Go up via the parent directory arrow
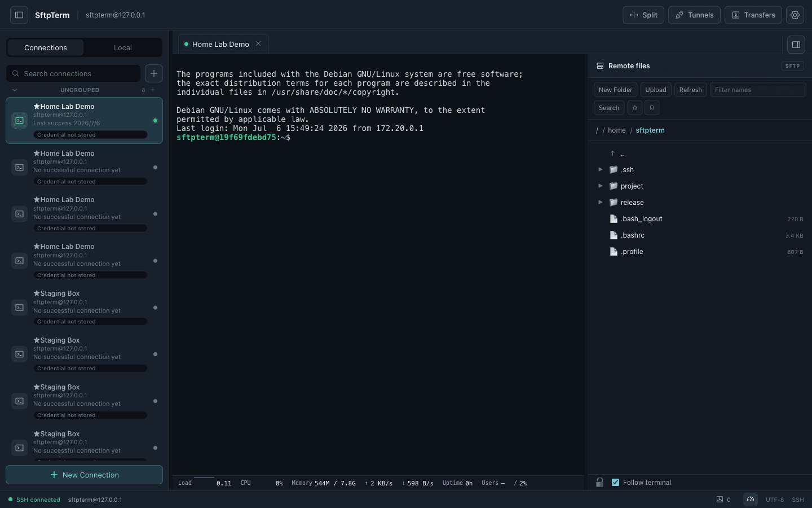The height and width of the screenshot is (508, 812). coord(612,154)
